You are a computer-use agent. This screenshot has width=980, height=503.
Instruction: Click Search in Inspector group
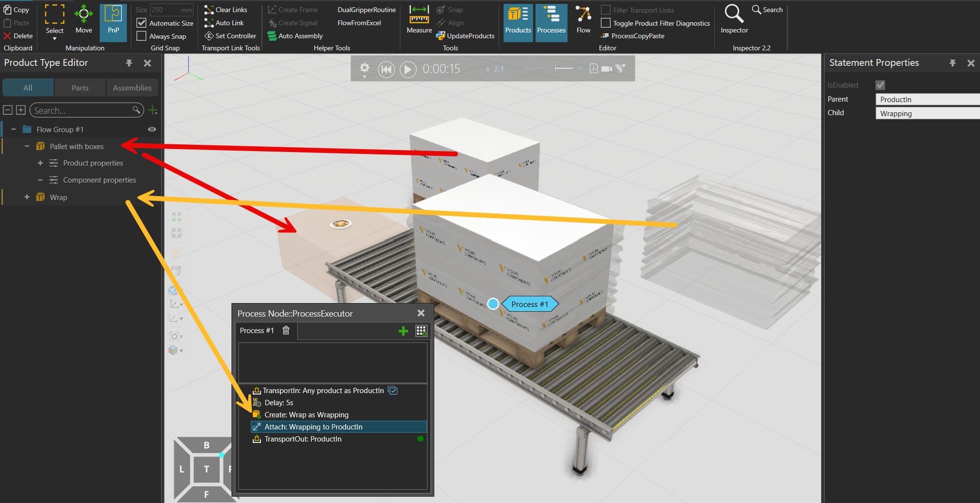(x=767, y=10)
